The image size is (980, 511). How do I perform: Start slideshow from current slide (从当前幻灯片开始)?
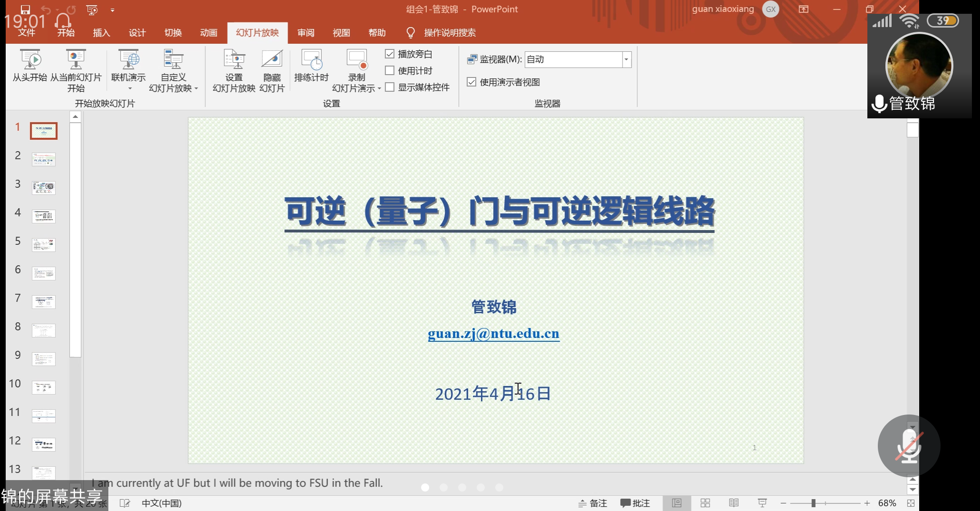(76, 60)
